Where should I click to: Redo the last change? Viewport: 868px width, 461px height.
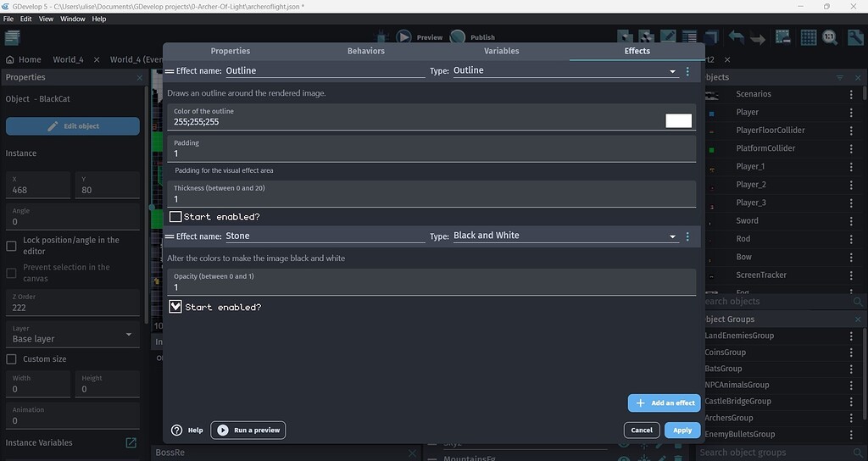point(758,37)
